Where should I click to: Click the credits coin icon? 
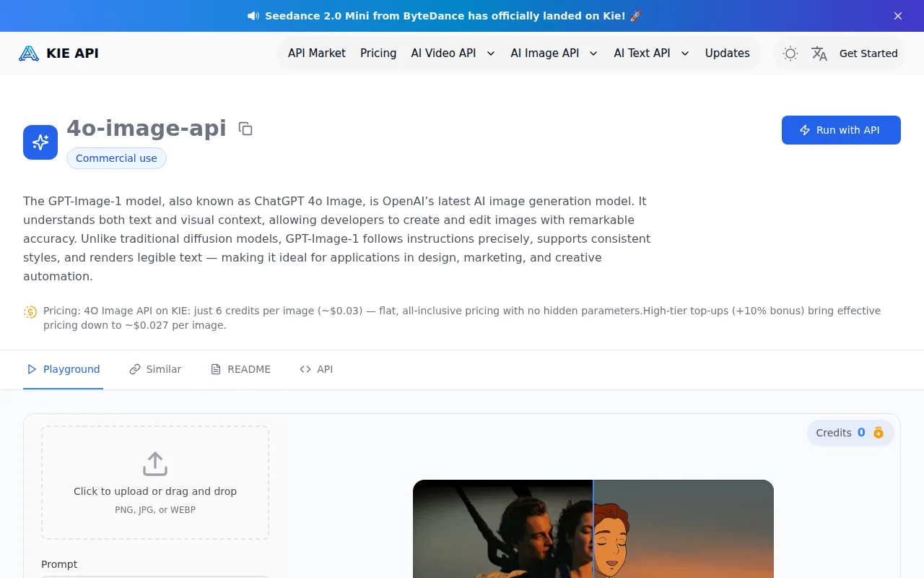[879, 433]
